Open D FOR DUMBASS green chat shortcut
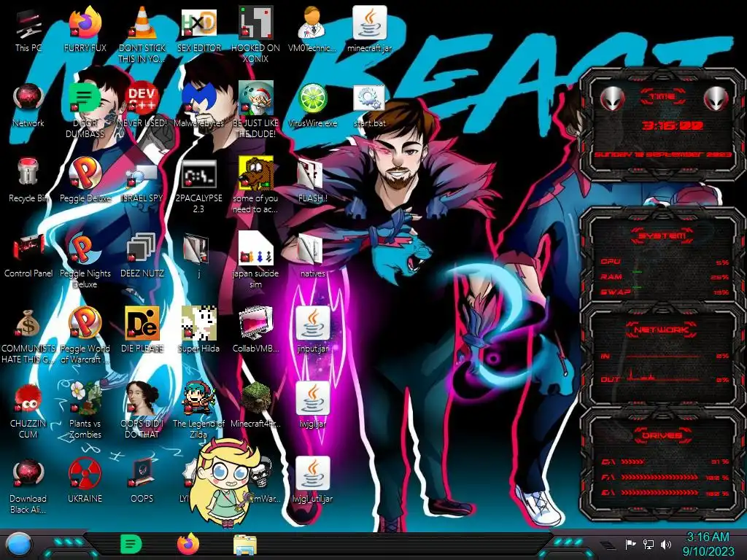Screen dimensions: 747x560 [x=85, y=111]
